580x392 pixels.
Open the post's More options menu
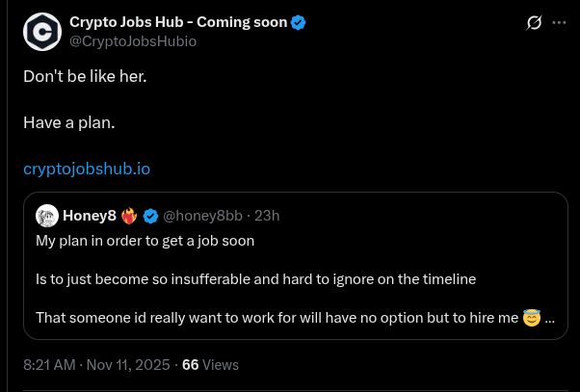pos(559,22)
